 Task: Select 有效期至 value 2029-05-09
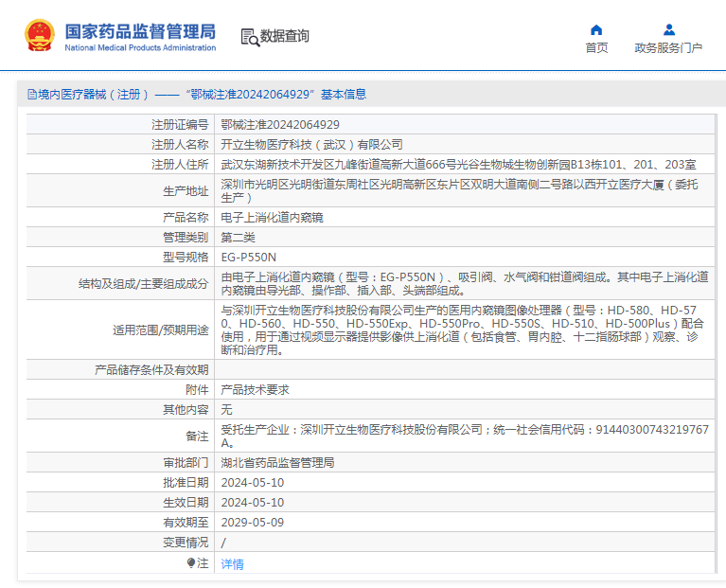pyautogui.click(x=253, y=523)
